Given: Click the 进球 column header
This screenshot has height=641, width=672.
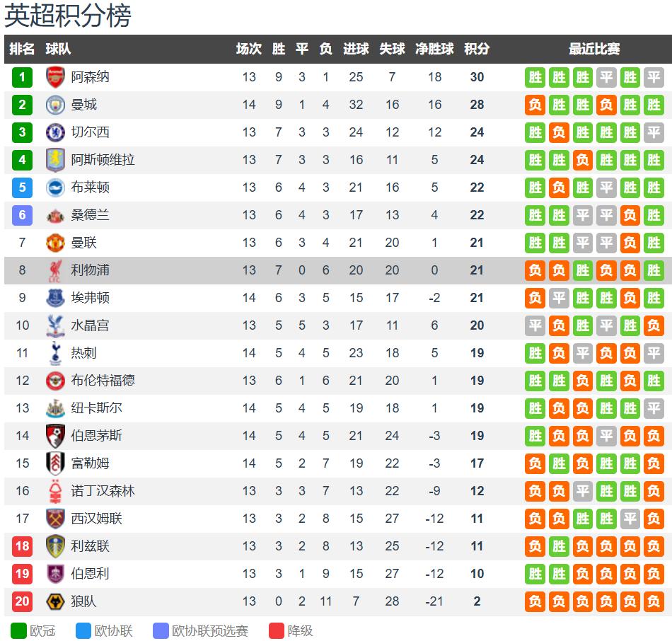Looking at the screenshot, I should click(356, 50).
